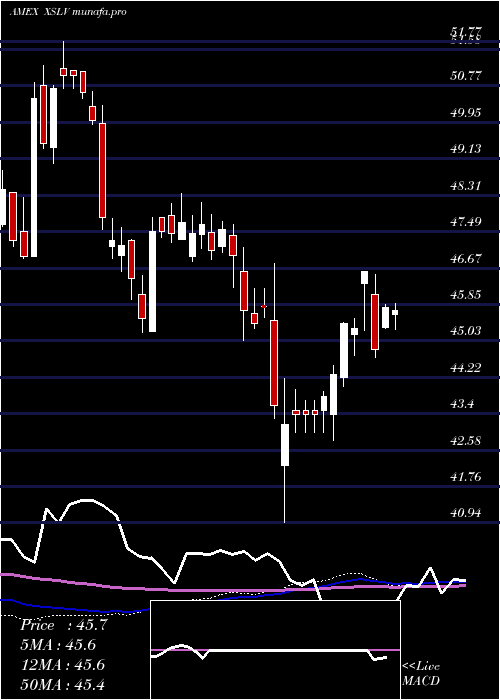This screenshot has width=500, height=700.
Task: Click the 43.4 price axis label
Action: click(x=462, y=404)
